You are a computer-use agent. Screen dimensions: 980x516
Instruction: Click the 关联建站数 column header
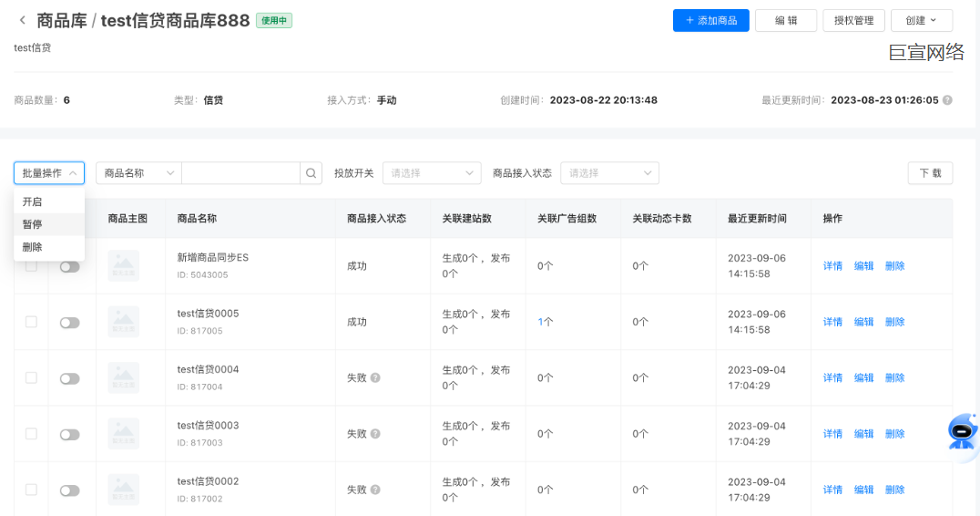467,218
